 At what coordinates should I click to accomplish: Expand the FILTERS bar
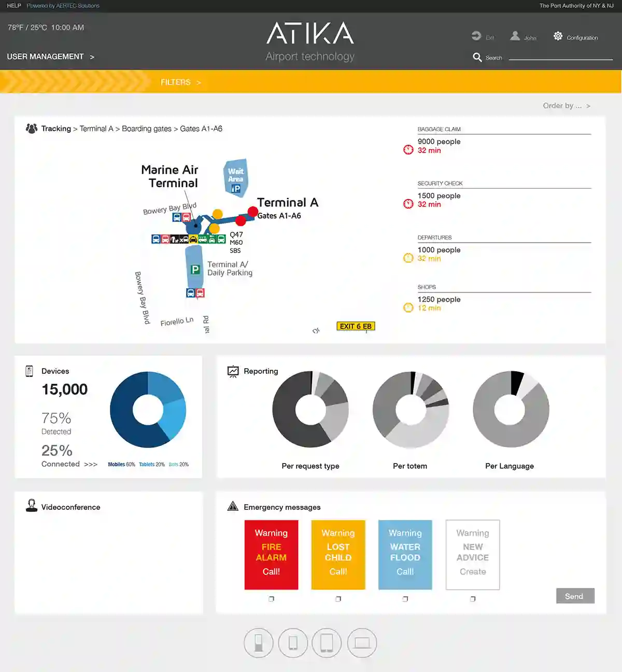pos(181,82)
